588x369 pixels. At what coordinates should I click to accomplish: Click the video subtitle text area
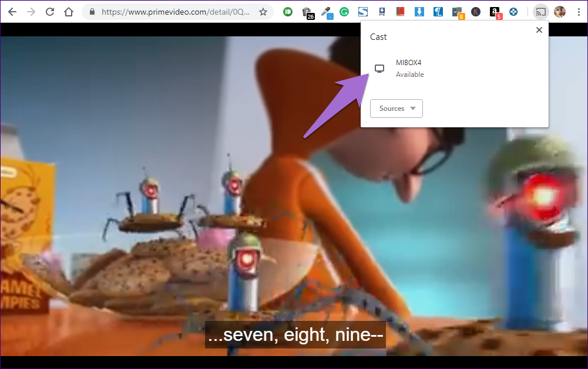(x=295, y=335)
